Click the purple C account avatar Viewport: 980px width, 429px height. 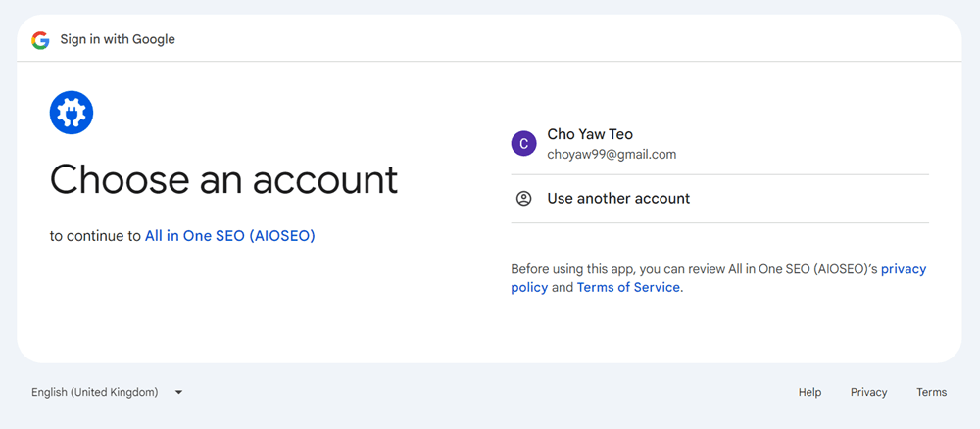[x=524, y=144]
